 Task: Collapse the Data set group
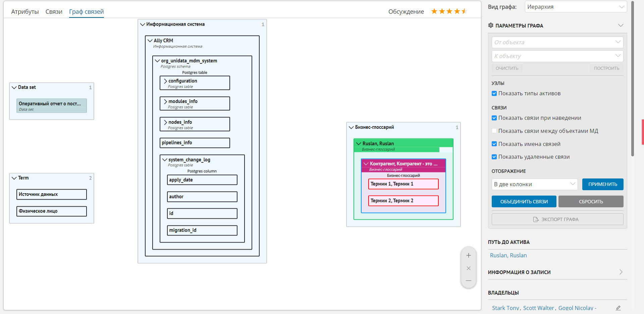14,87
